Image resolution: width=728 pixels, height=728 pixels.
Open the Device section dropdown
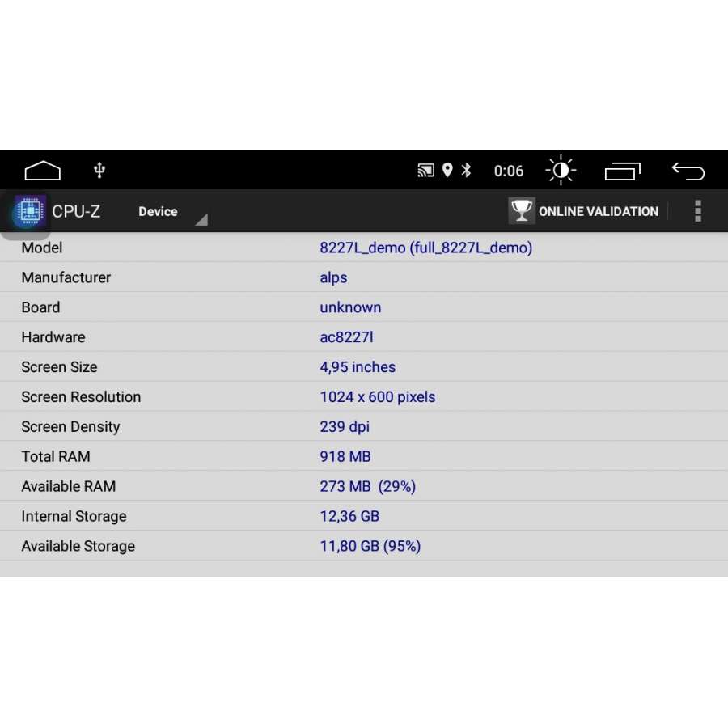pos(172,212)
